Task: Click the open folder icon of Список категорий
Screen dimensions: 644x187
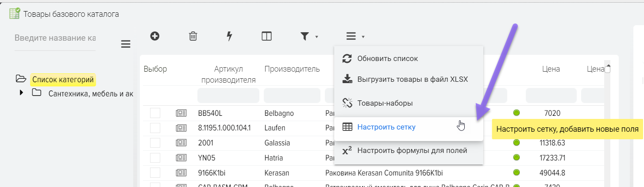Action: coord(21,79)
